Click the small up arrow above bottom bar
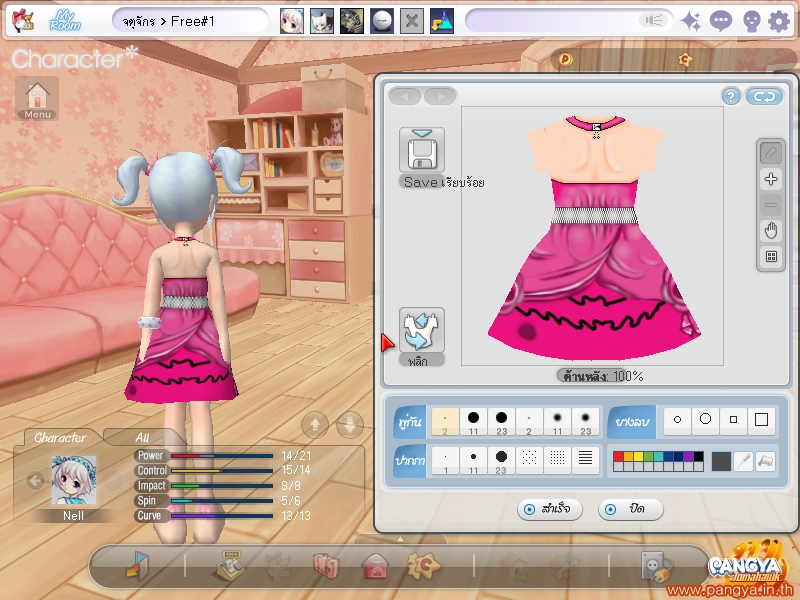The width and height of the screenshot is (800, 600). tap(401, 539)
